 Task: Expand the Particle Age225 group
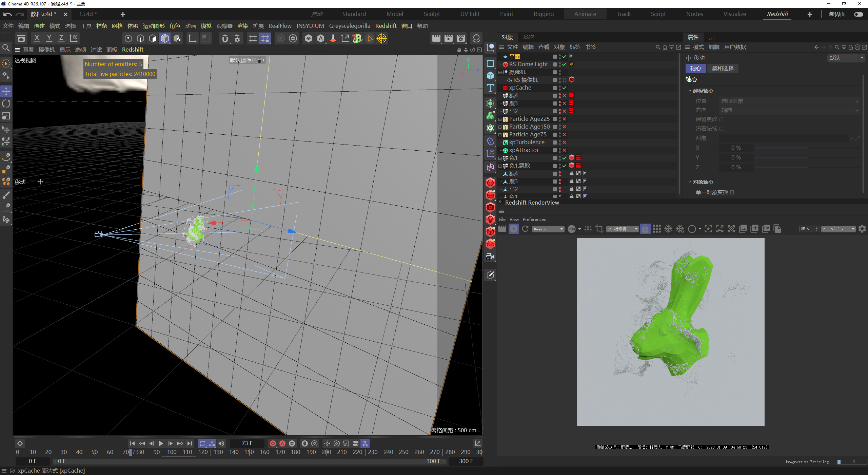(500, 119)
